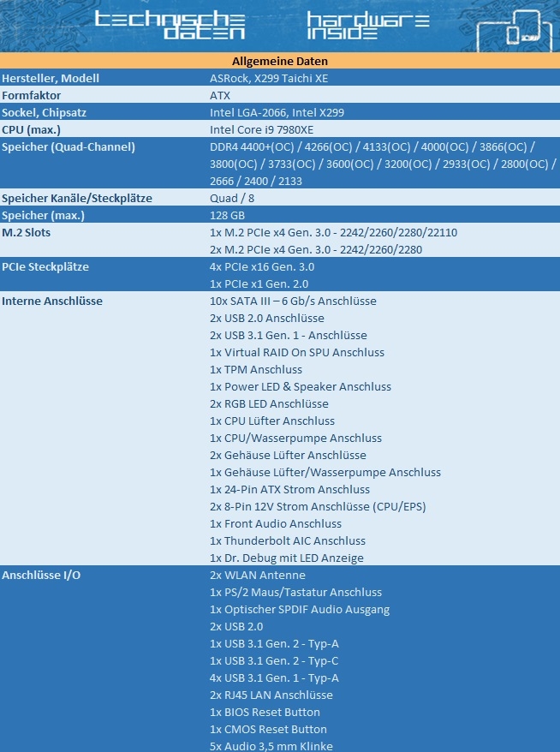560x752 pixels.
Task: Click the '1x M.2 PCIe x4' 22110 line
Action: coord(333,233)
